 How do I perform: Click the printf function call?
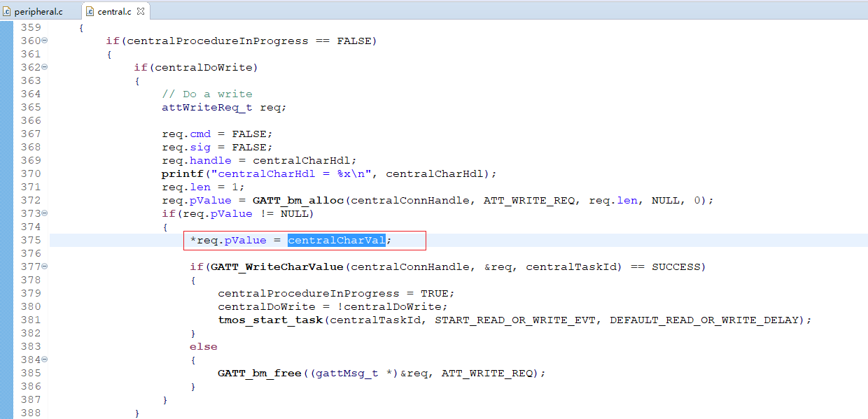pyautogui.click(x=178, y=174)
